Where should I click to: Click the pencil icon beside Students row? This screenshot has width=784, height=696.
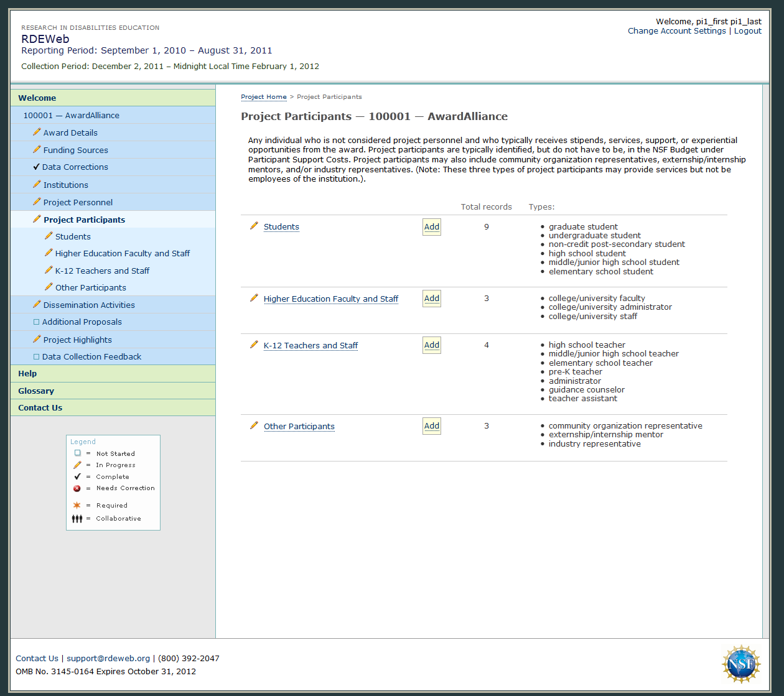[254, 226]
